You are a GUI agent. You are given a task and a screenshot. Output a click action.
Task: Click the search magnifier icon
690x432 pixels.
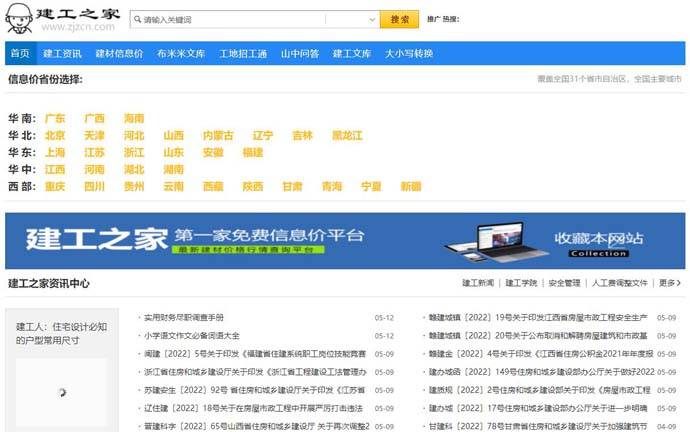tap(137, 19)
